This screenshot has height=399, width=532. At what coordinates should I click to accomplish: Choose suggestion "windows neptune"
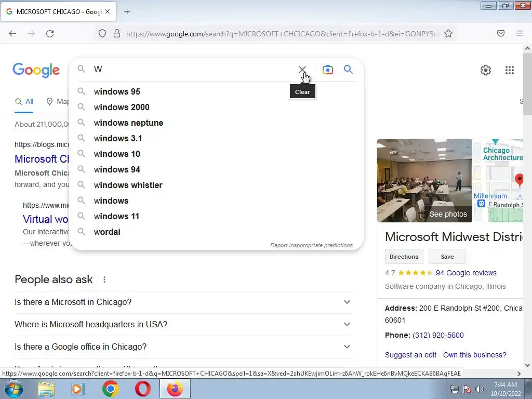coord(217,123)
